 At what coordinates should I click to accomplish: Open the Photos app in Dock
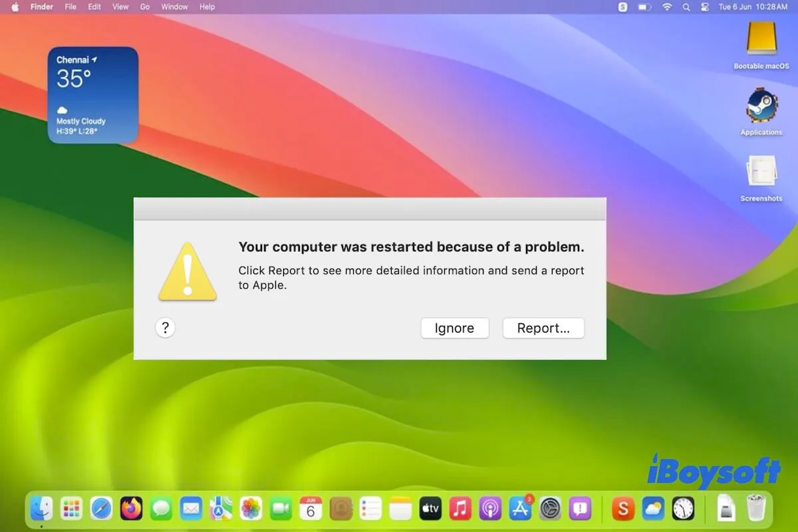pyautogui.click(x=251, y=509)
